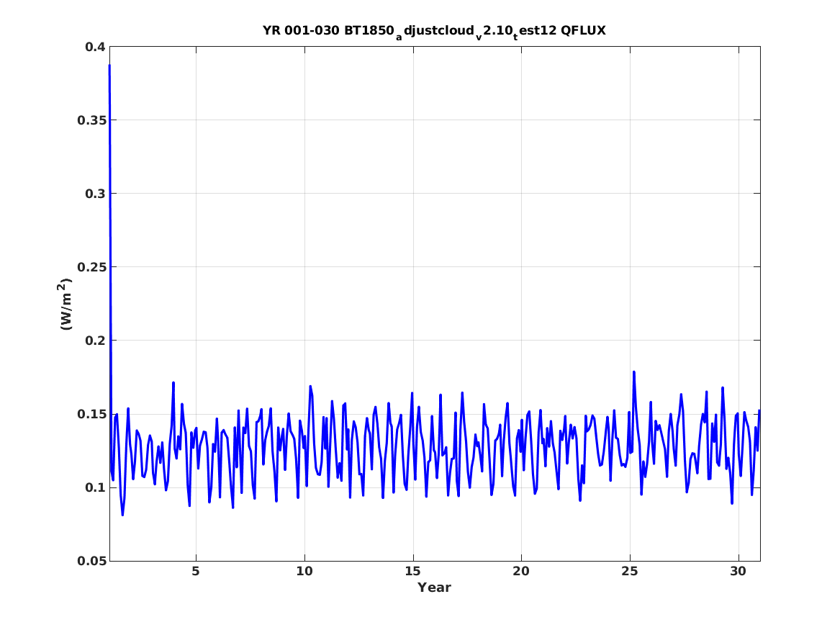Viewport: 840px width, 630px height.
Task: Click y-axis tick label 0.25
Action: (x=91, y=267)
